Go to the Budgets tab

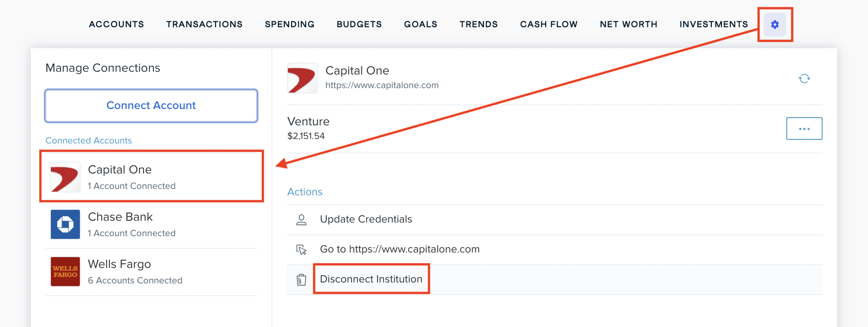pyautogui.click(x=359, y=25)
